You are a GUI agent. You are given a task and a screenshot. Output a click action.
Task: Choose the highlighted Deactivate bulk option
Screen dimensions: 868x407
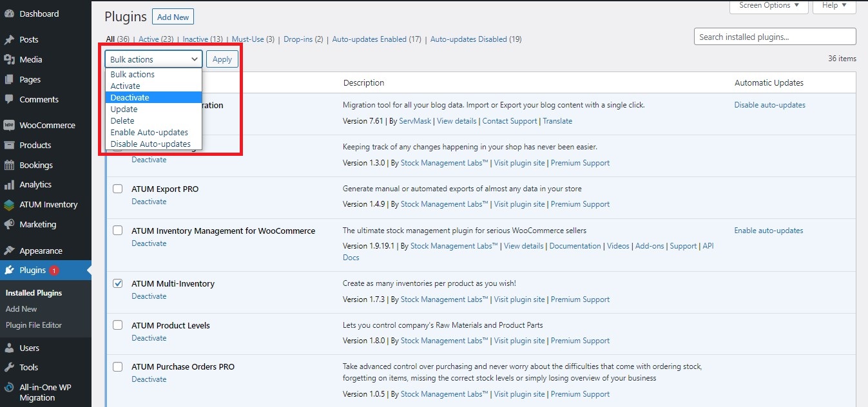pos(154,97)
